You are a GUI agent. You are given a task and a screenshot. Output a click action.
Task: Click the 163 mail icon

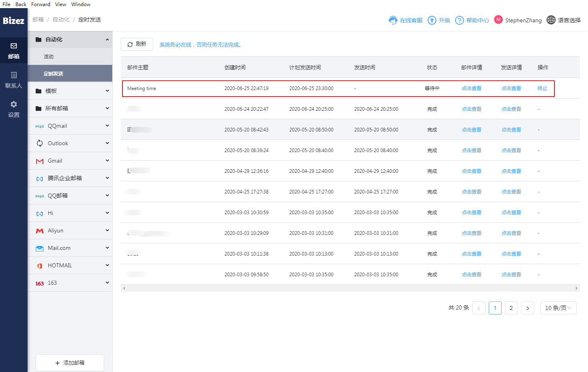pos(40,283)
